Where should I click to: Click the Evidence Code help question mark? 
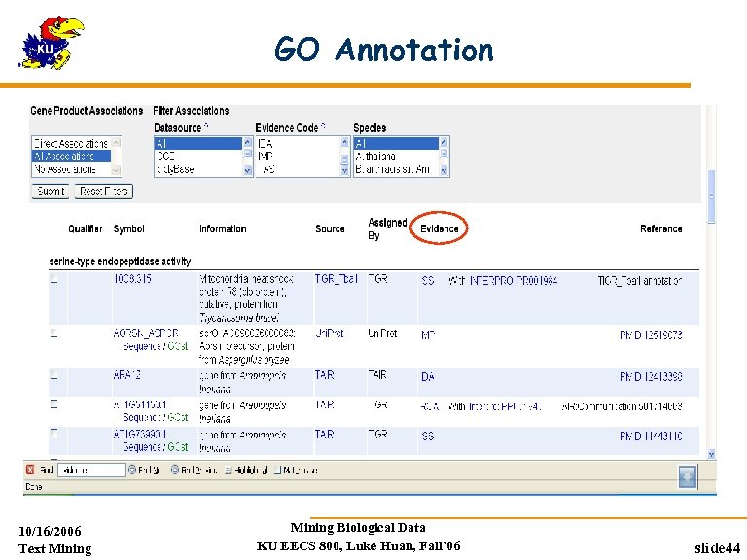pyautogui.click(x=323, y=126)
